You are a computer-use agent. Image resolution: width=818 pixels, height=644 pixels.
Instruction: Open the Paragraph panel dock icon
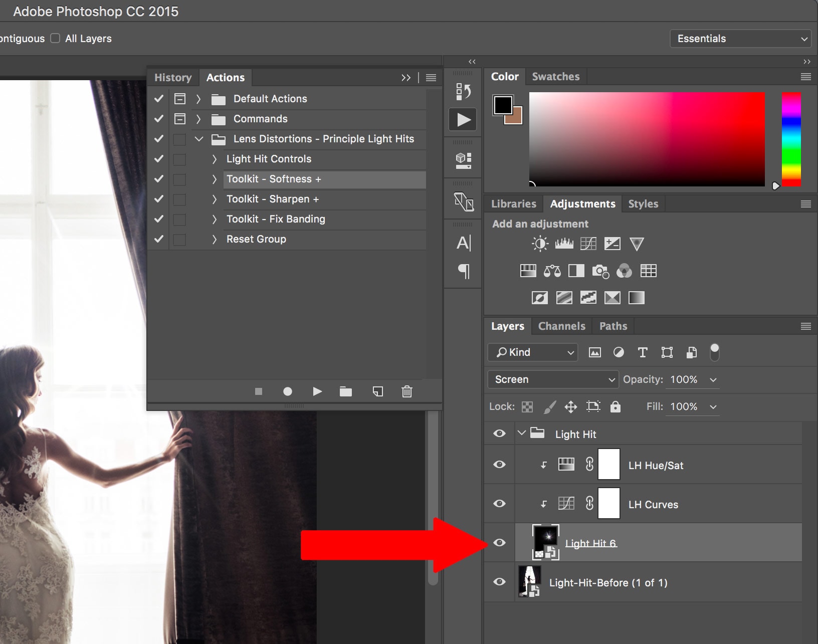coord(464,271)
